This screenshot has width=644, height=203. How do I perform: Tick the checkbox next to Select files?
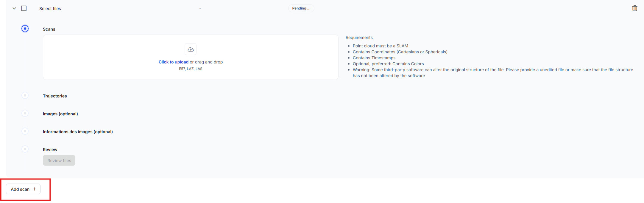(24, 8)
